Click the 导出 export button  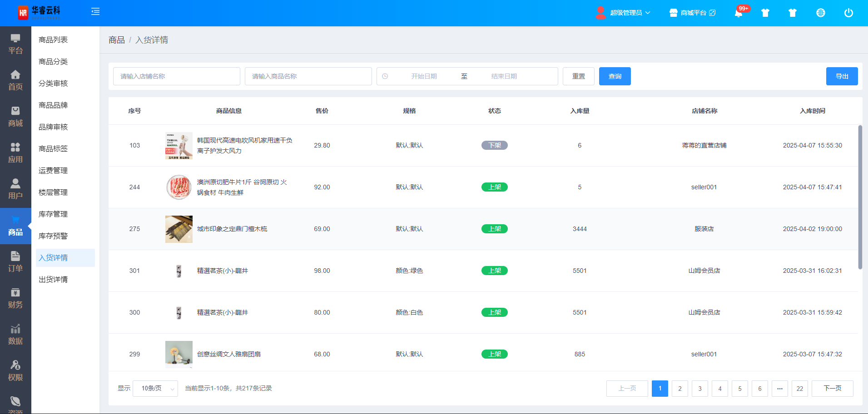point(842,76)
